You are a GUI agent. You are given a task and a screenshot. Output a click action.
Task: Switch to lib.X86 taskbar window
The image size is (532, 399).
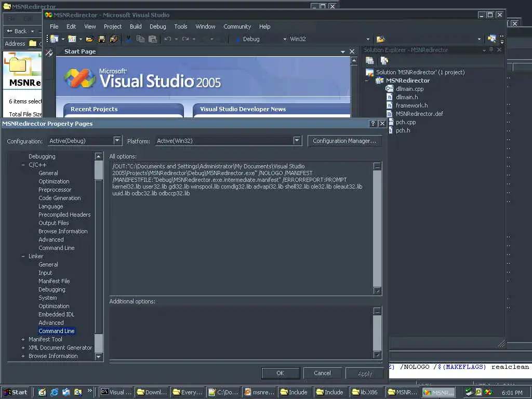point(367,392)
